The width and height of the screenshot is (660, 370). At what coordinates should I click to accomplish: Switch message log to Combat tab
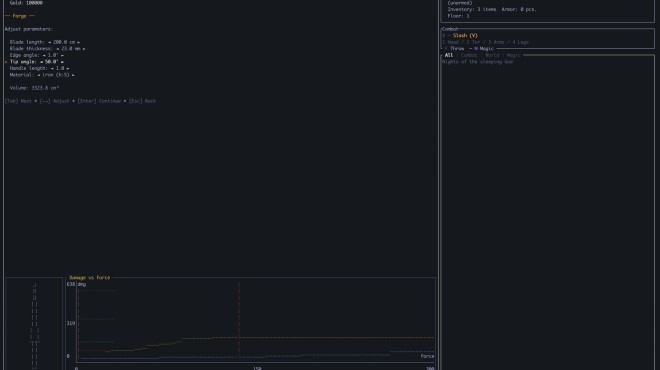coord(468,55)
